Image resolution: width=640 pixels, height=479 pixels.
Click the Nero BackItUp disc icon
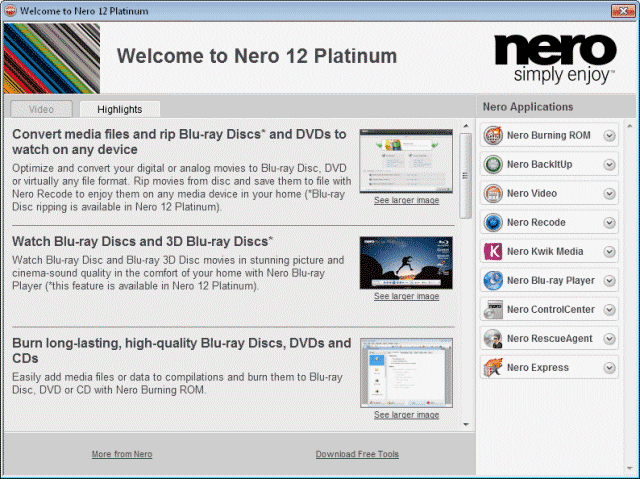coord(493,164)
